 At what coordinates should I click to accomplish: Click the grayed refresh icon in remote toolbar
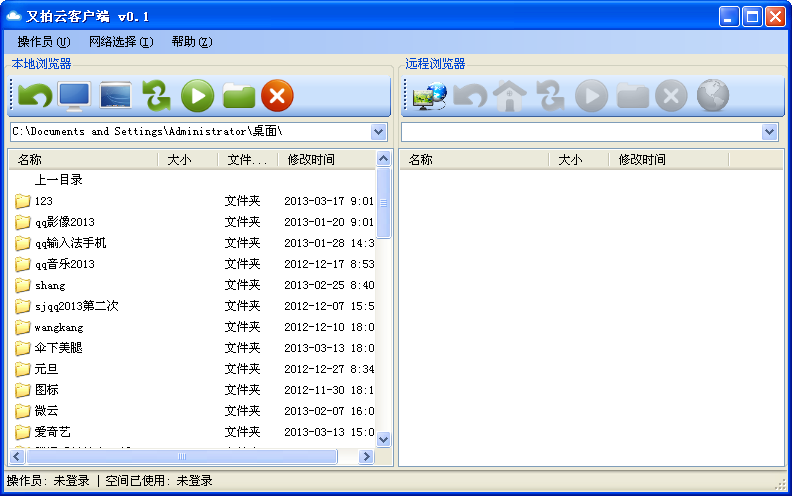(551, 95)
